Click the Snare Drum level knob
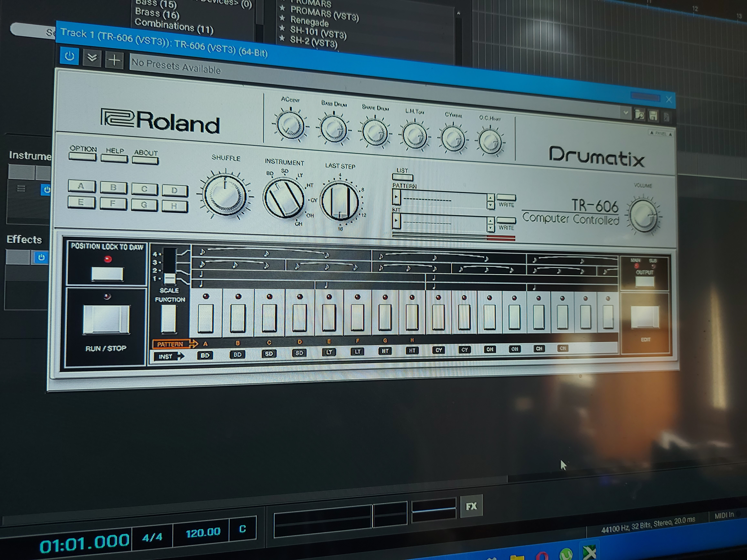This screenshot has width=747, height=560. coord(375,132)
